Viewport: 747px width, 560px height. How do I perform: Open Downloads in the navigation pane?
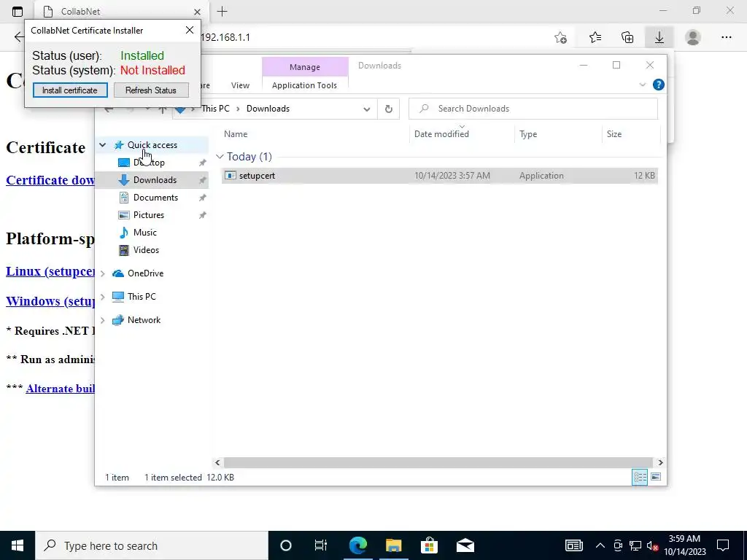155,180
